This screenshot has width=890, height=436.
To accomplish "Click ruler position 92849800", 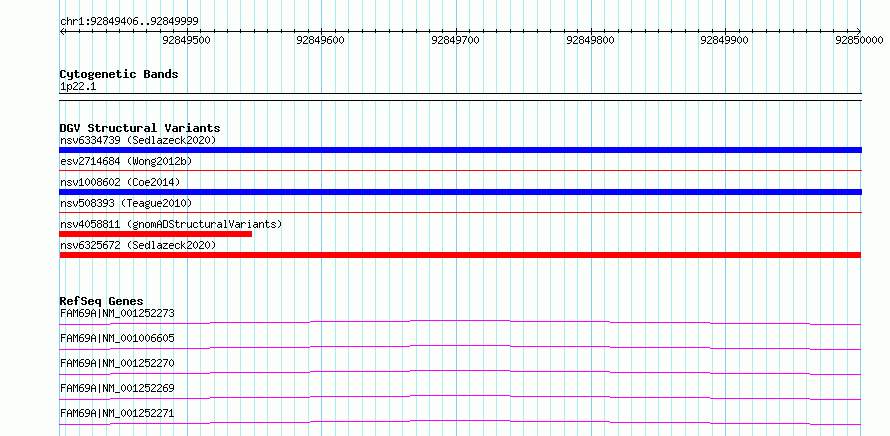I will point(590,40).
